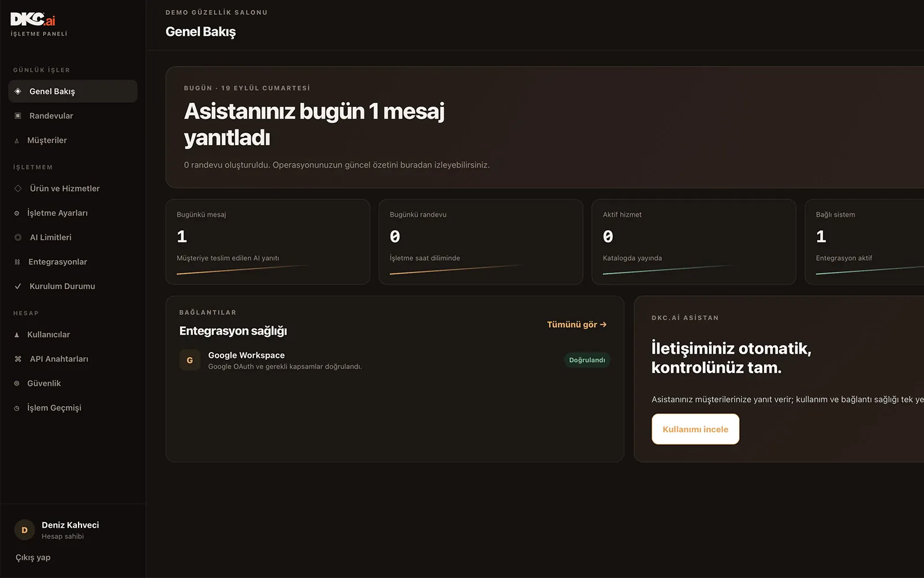Click the BUGÜN · 19 EYLÜL CUMARTESİ date label

[247, 88]
